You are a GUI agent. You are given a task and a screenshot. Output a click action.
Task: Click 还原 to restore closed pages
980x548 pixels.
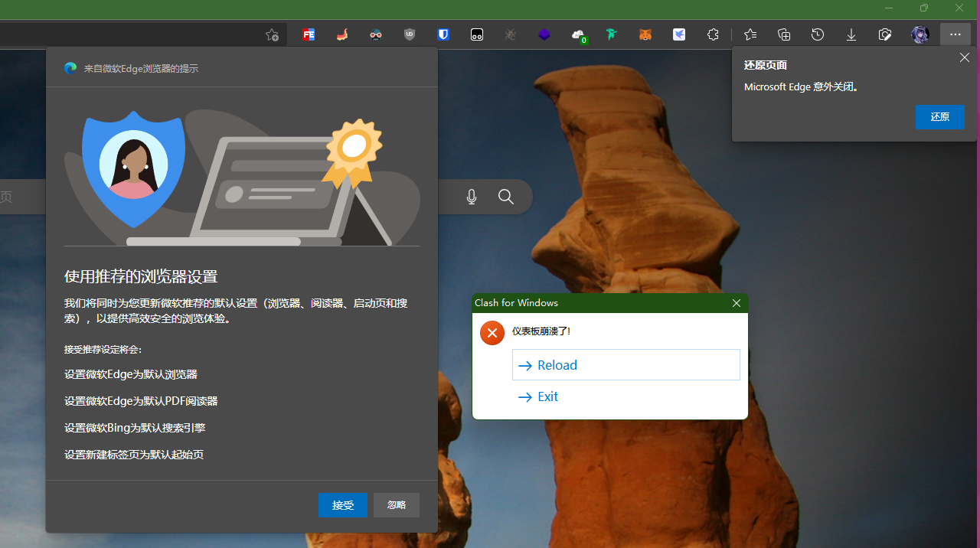940,117
